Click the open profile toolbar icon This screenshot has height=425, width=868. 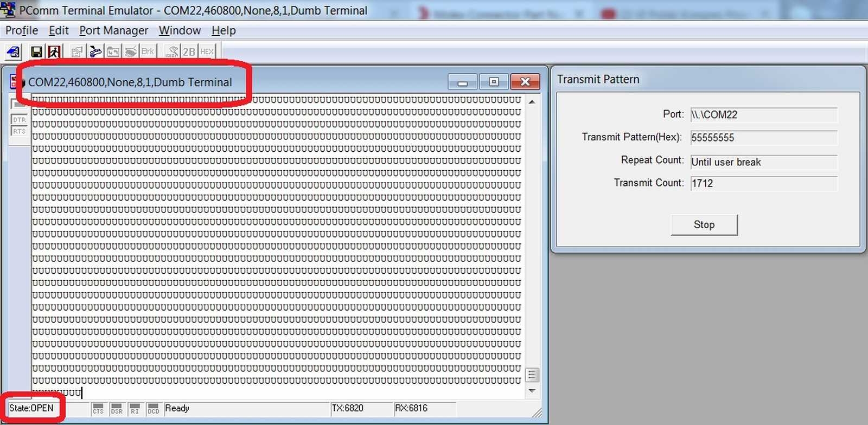point(14,52)
